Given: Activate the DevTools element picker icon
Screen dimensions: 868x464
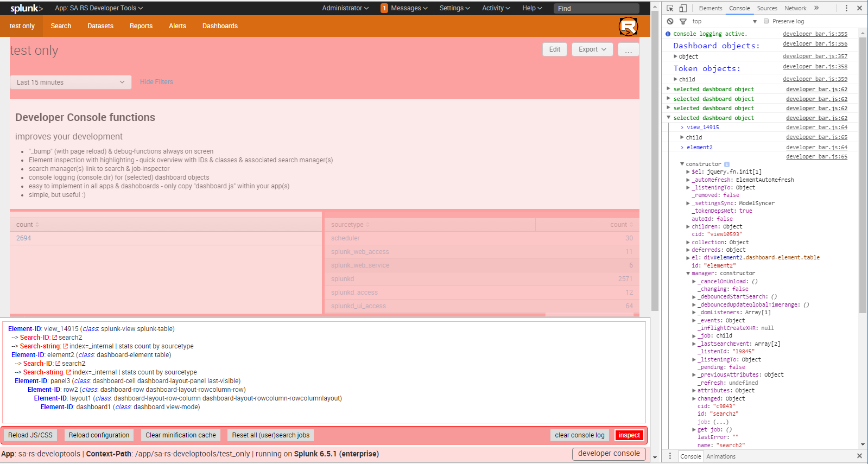Looking at the screenshot, I should click(670, 8).
